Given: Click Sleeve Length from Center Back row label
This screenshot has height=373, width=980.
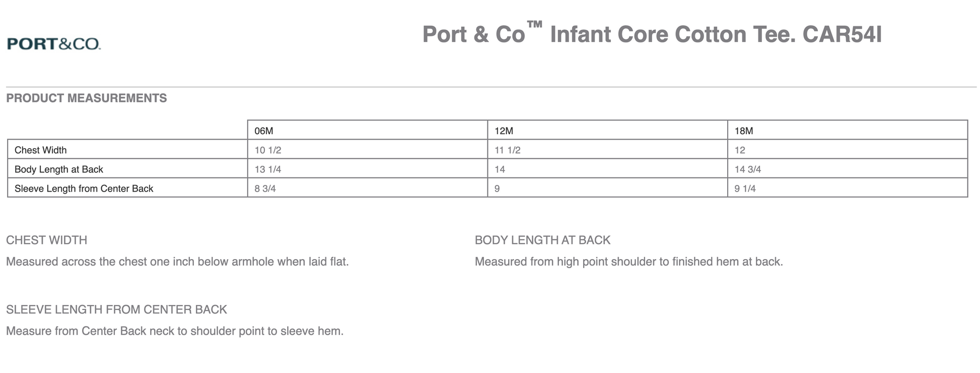Looking at the screenshot, I should [x=84, y=189].
